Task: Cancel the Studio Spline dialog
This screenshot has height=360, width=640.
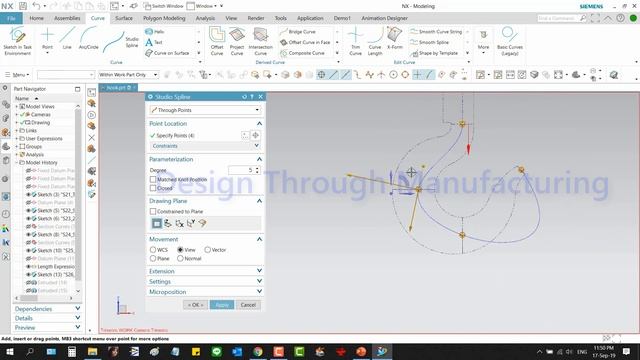Action: point(248,305)
